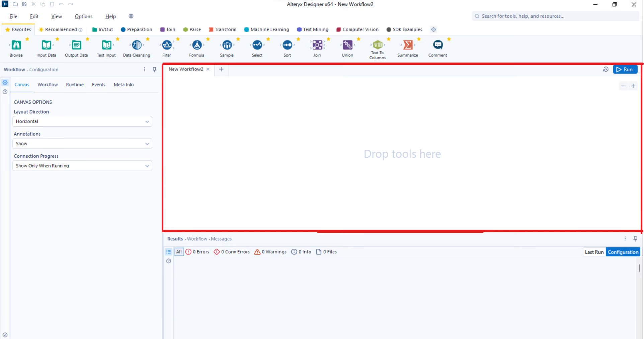Image resolution: width=644 pixels, height=339 pixels.
Task: Choose the Data Cleansing tool
Action: [x=137, y=45]
